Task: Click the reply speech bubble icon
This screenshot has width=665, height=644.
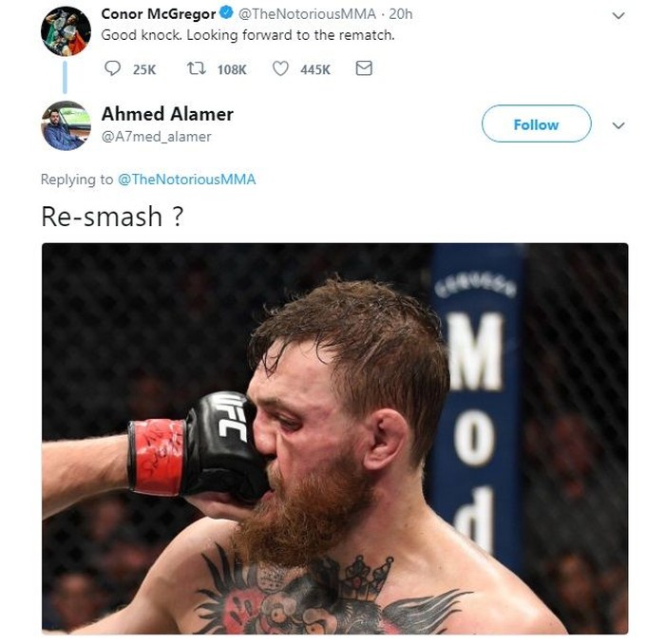Action: pyautogui.click(x=112, y=68)
